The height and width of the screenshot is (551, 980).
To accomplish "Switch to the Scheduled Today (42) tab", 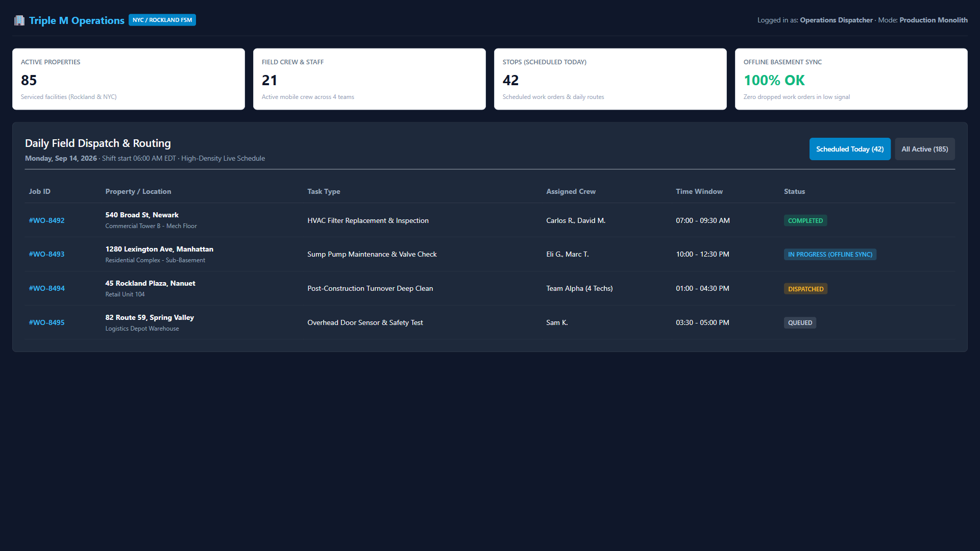I will (x=850, y=149).
